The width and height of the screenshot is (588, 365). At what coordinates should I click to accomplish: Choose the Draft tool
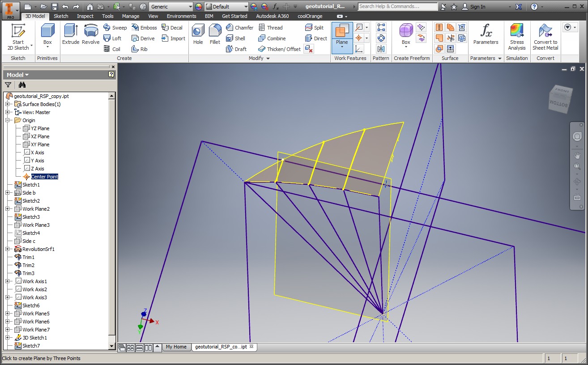pyautogui.click(x=236, y=49)
